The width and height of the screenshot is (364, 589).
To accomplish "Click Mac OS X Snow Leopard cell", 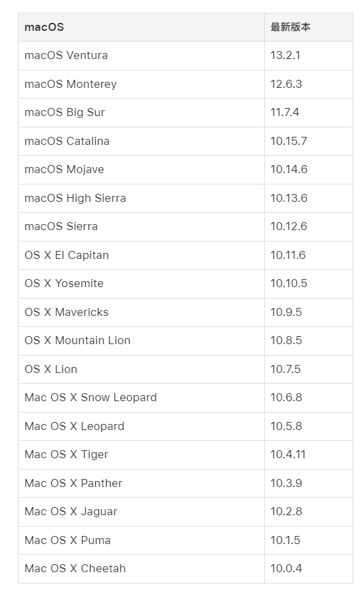I will (141, 398).
